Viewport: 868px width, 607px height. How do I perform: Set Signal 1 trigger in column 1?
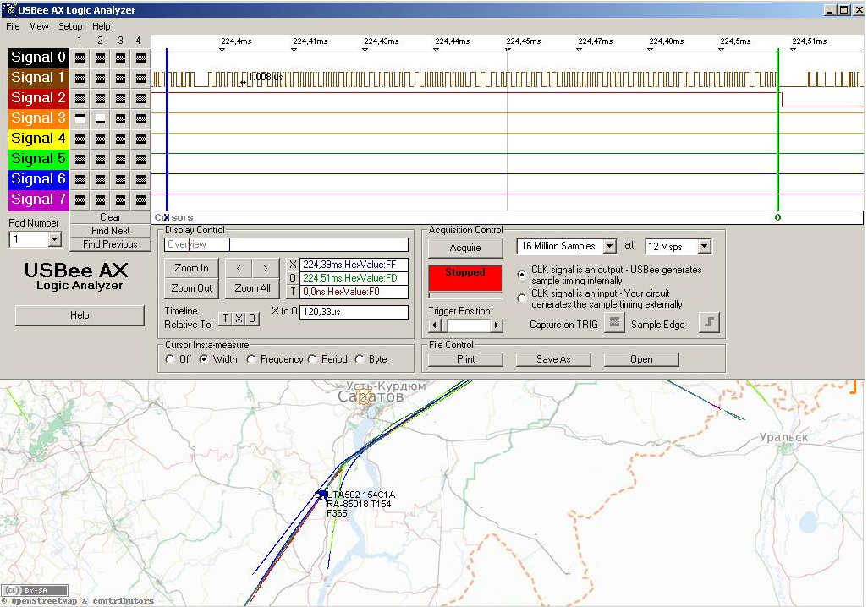tap(80, 78)
